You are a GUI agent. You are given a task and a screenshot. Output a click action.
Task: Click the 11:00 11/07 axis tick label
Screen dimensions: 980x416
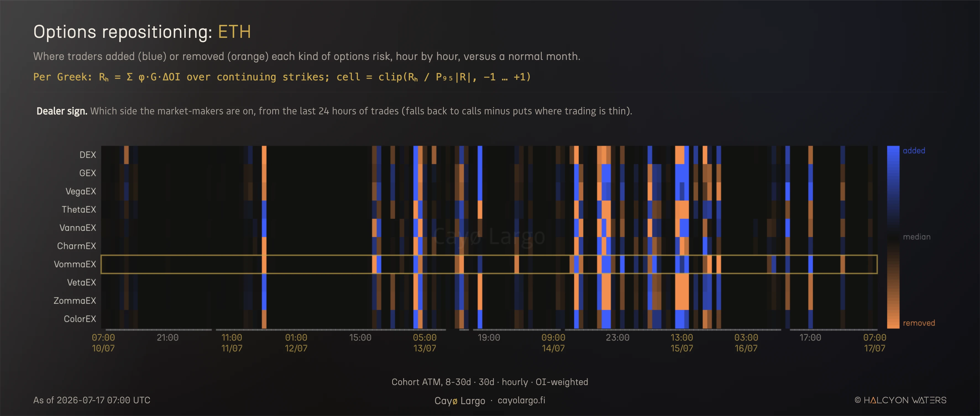pos(232,343)
